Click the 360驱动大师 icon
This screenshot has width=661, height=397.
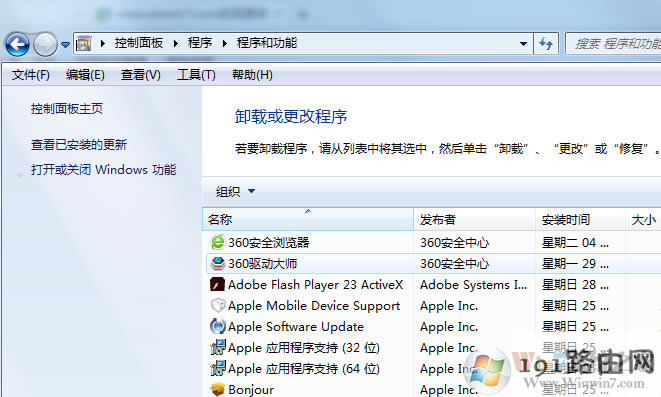[x=218, y=263]
